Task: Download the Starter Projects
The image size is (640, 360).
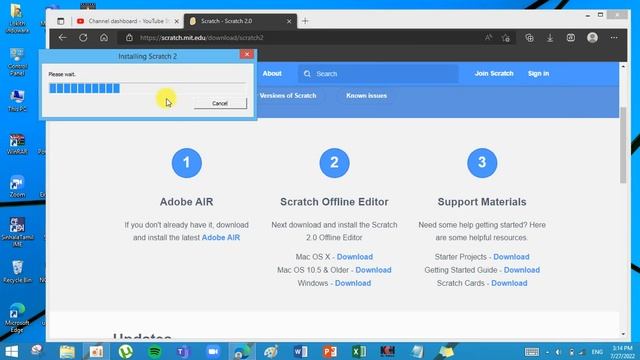Action: (x=511, y=257)
